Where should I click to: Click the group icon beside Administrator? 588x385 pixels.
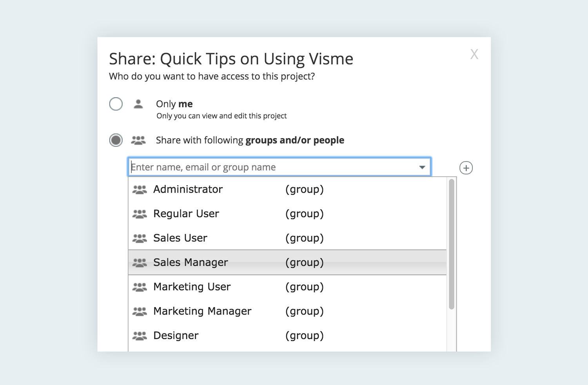point(140,190)
